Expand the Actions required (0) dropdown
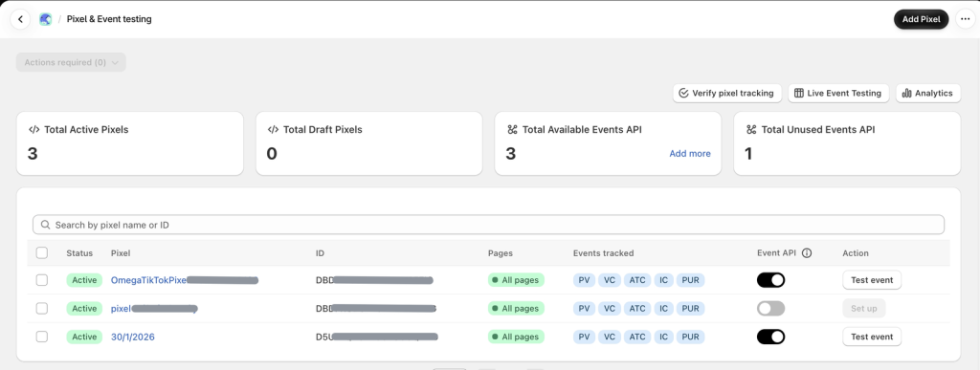Screen dimensions: 980x370 (x=71, y=62)
